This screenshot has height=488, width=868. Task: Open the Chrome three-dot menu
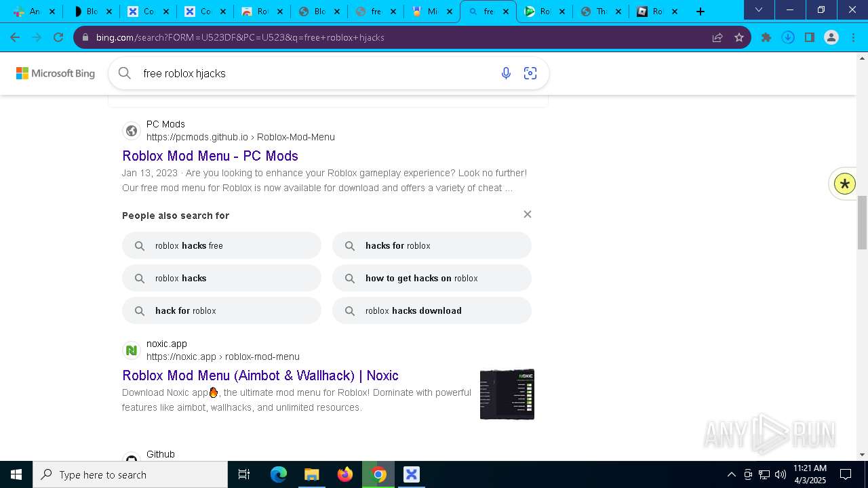[853, 37]
